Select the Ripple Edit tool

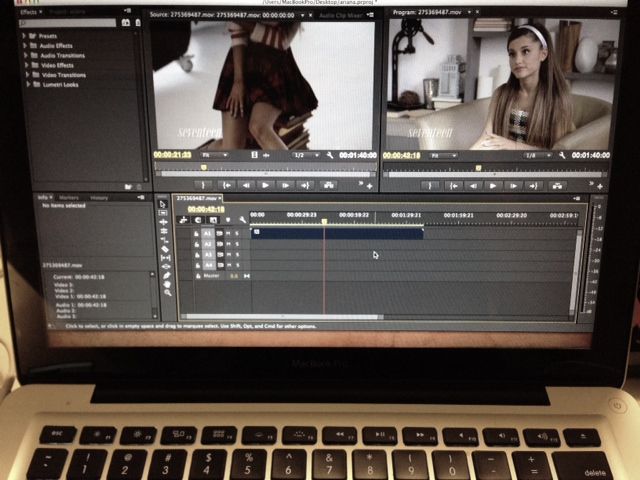click(x=164, y=222)
